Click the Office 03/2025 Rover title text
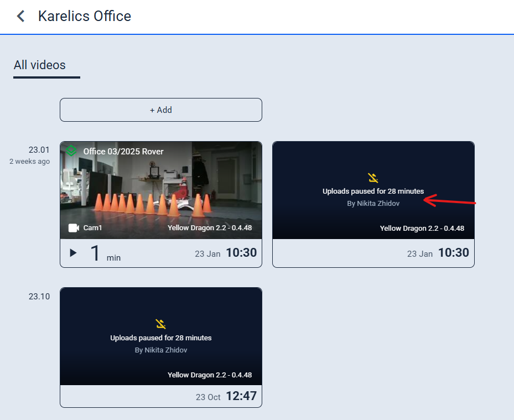This screenshot has height=420, width=514. click(x=123, y=151)
